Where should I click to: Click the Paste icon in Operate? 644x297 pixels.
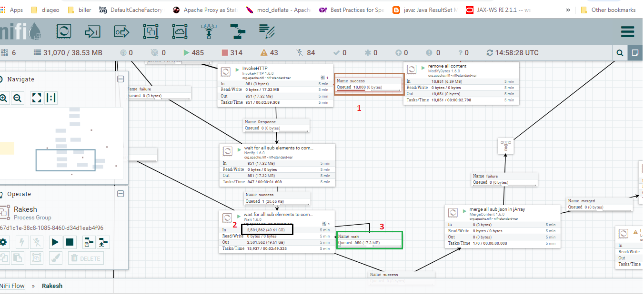point(18,258)
